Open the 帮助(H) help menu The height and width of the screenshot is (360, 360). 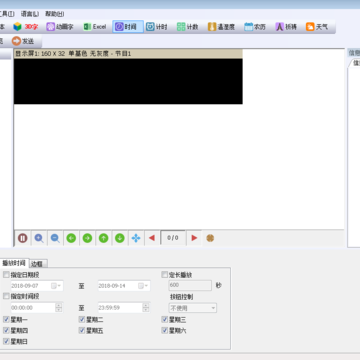click(55, 14)
